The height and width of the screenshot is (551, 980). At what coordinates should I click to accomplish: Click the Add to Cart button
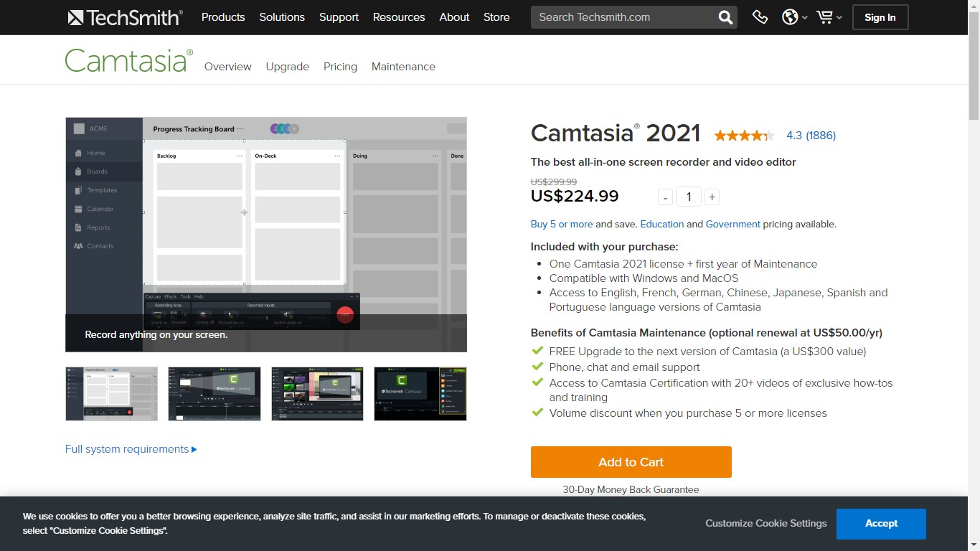[631, 462]
